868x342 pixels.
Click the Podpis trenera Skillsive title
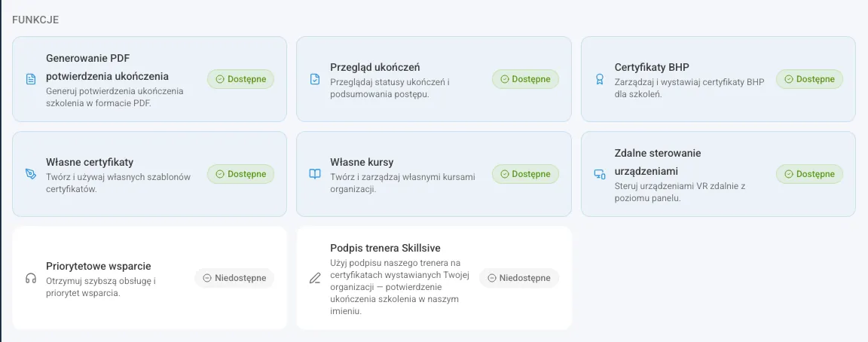tap(385, 248)
